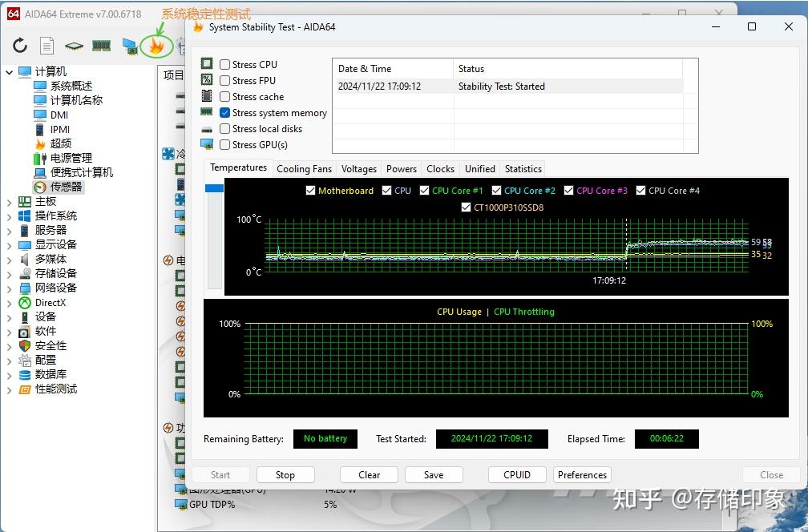This screenshot has height=532, width=808.
Task: Click the refresh icon in AIDA64 toolbar
Action: click(x=20, y=46)
